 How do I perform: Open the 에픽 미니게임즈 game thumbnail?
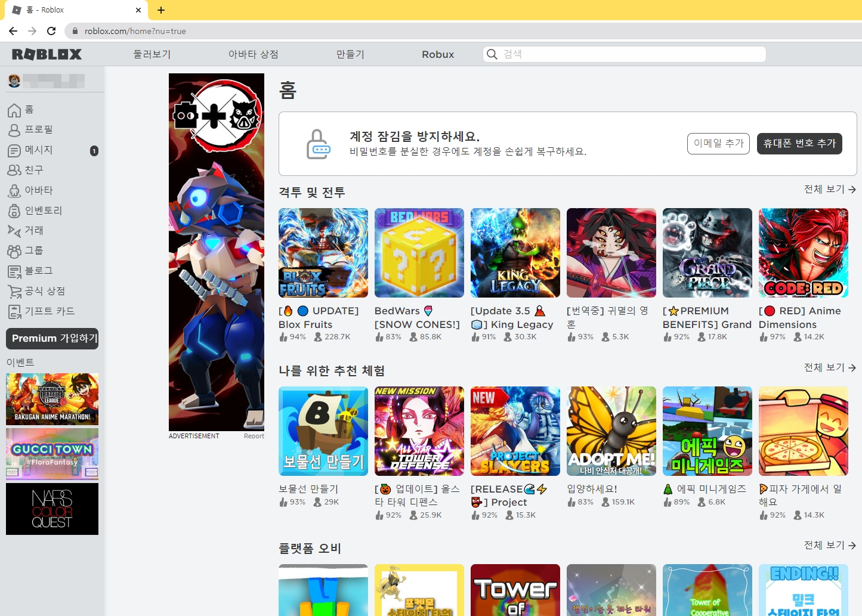[x=707, y=431]
